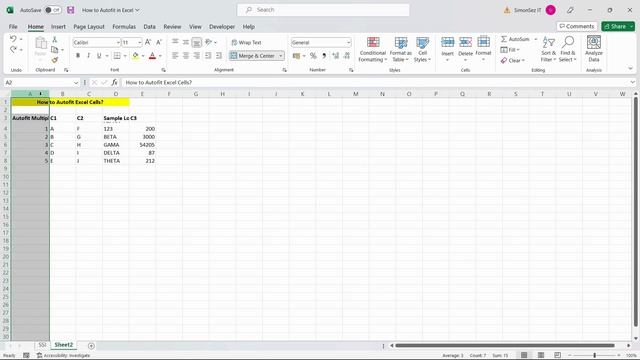
Task: Switch to Page Layout view in status bar
Action: [540, 355]
